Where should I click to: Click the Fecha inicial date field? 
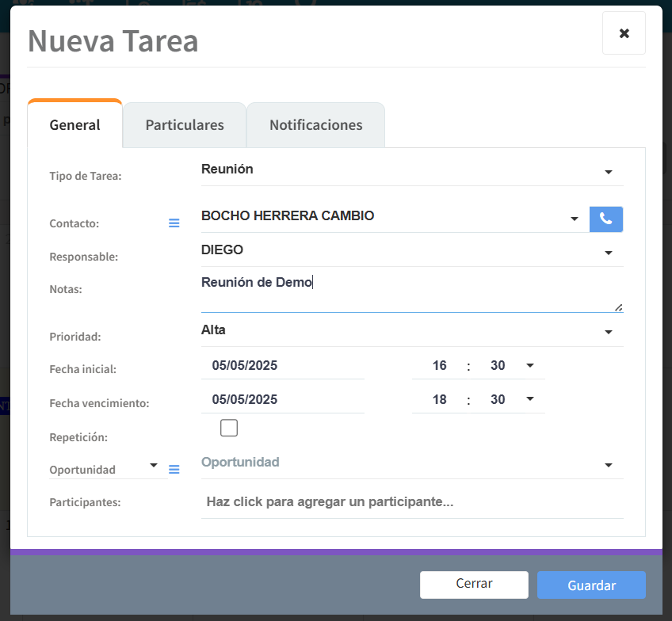tap(282, 366)
